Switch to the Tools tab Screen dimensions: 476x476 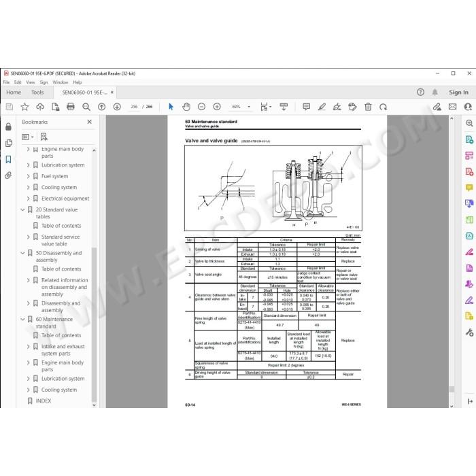tap(37, 92)
